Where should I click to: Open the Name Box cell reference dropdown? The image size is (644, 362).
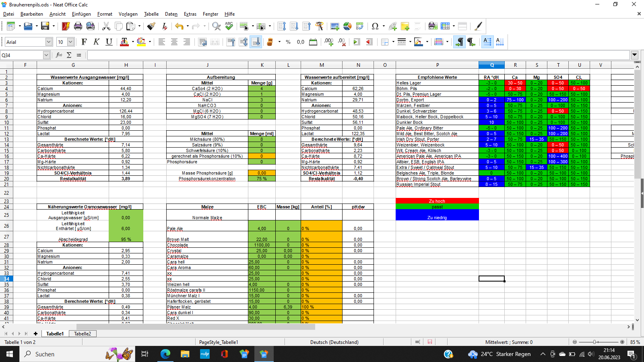point(46,55)
